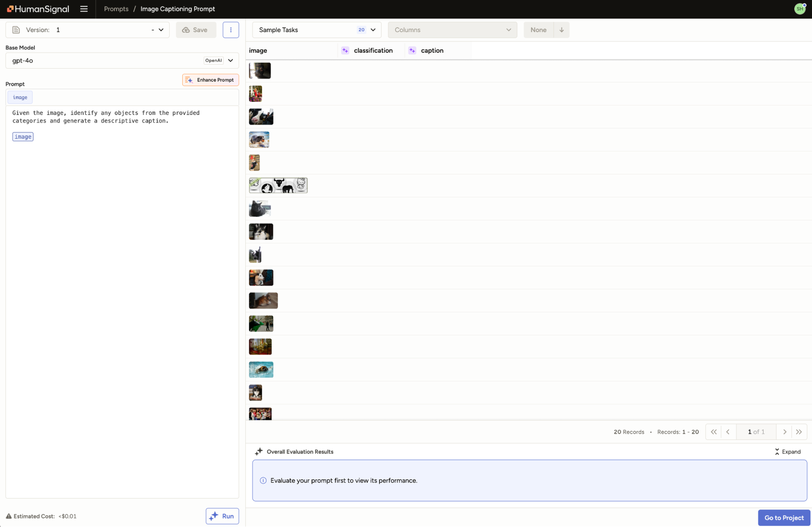
Task: Open the None ordering dropdown
Action: [x=538, y=30]
